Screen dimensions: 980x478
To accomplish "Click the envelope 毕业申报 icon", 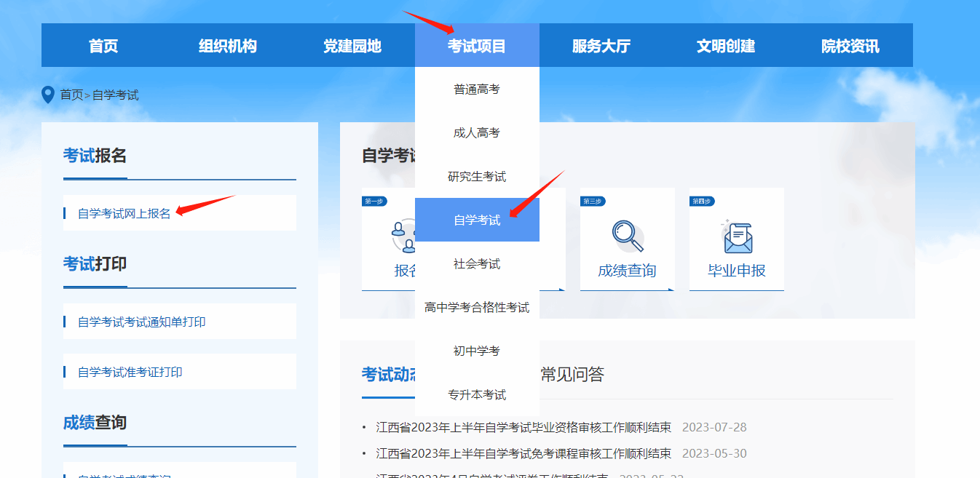I will coord(736,236).
